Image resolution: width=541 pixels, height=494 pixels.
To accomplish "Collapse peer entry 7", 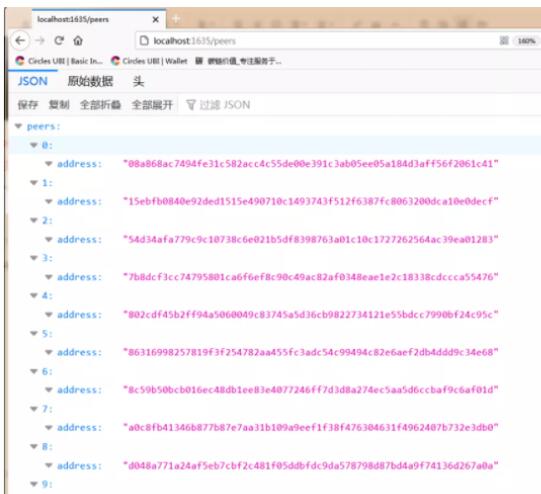I will (34, 409).
